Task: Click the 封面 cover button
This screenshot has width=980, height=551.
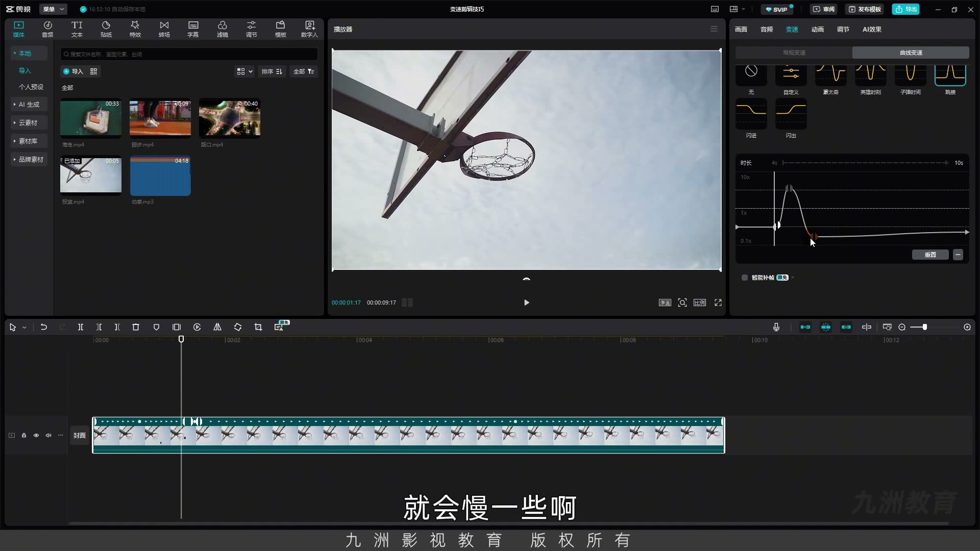Action: (x=79, y=435)
